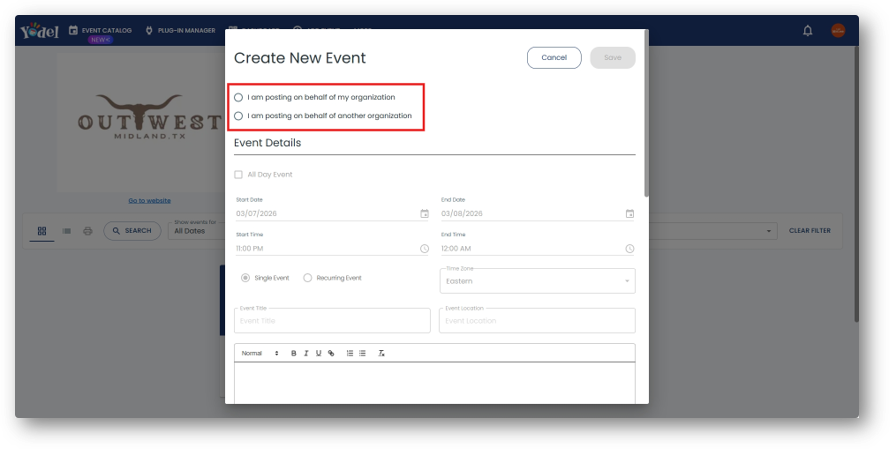Open the End Date calendar picker
890x449 pixels.
(x=629, y=214)
